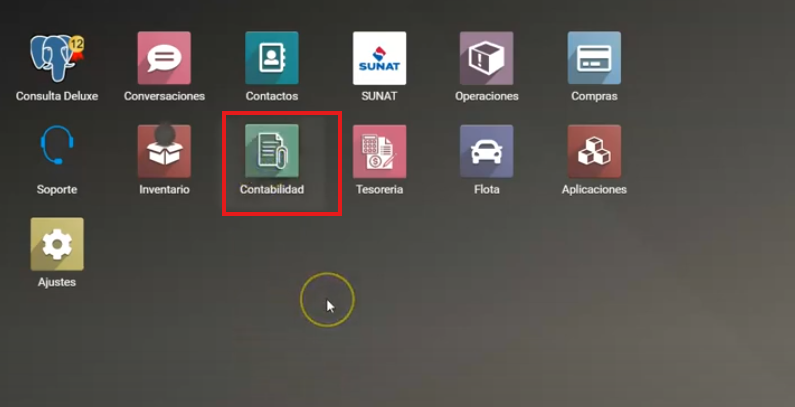
Task: Click the SUNAT app icon
Action: (x=379, y=58)
